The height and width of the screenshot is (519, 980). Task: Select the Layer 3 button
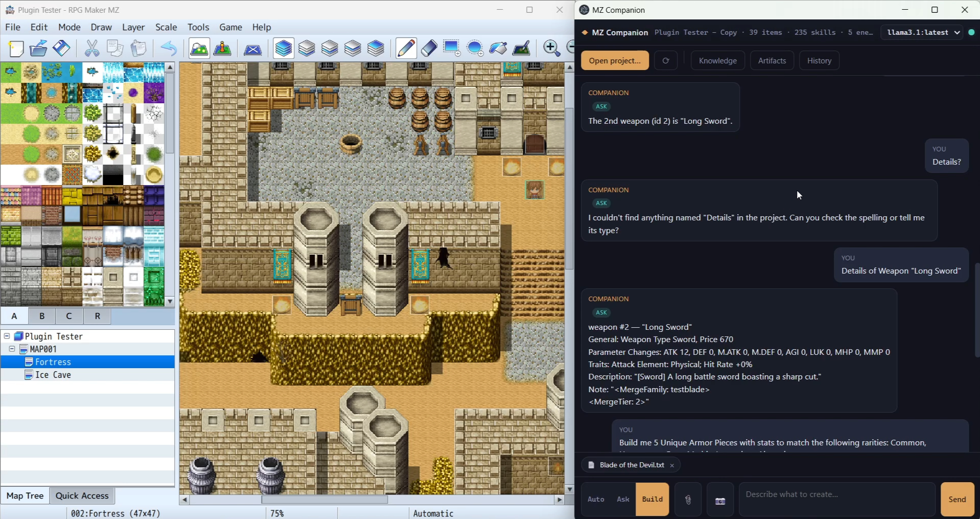point(353,49)
